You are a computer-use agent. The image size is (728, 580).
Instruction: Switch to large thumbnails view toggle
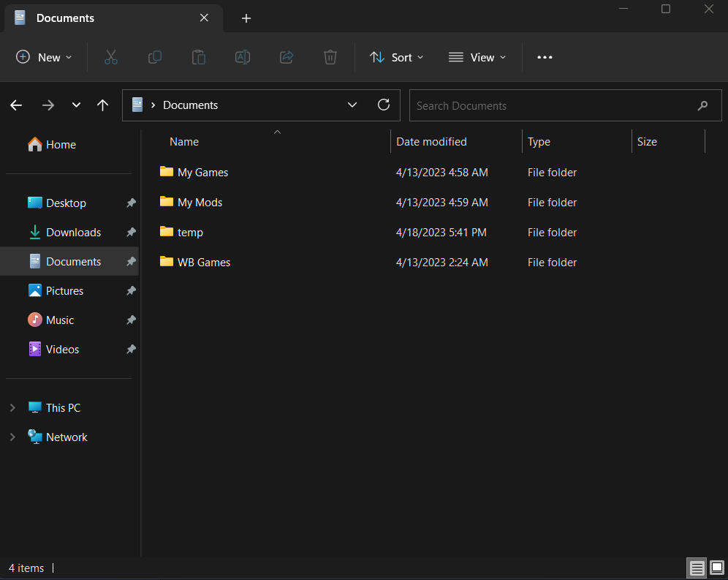[717, 568]
